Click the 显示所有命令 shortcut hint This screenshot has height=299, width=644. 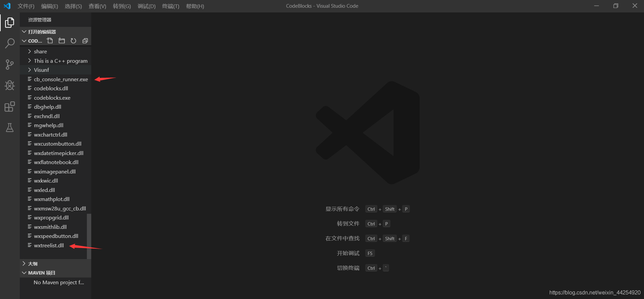tap(342, 209)
